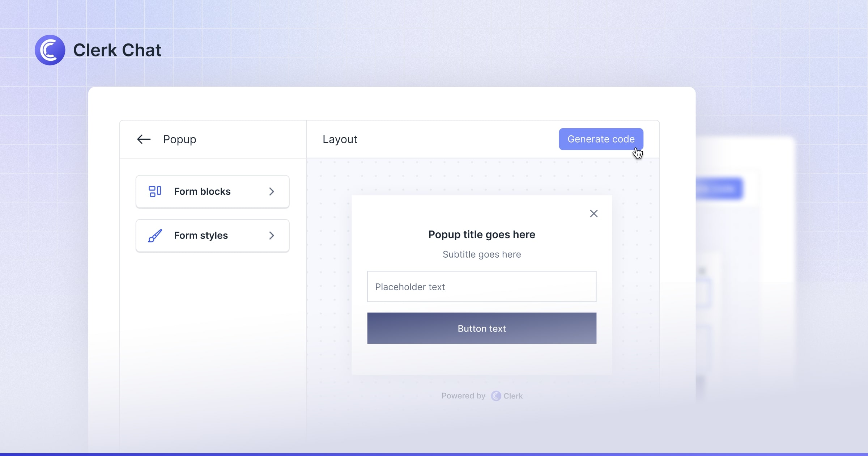Click the Powered by Clerk logo icon
The image size is (868, 456).
(x=495, y=396)
